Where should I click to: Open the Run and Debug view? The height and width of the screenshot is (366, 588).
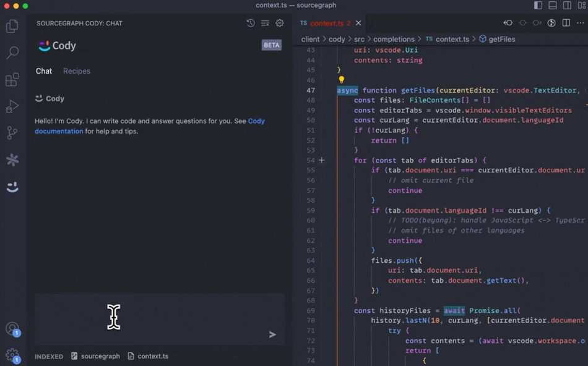pyautogui.click(x=12, y=107)
